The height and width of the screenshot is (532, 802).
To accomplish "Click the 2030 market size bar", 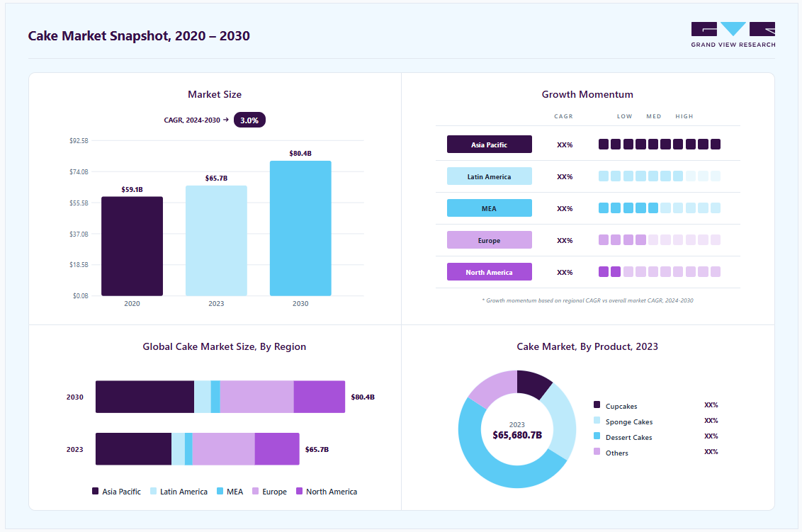I will [300, 228].
